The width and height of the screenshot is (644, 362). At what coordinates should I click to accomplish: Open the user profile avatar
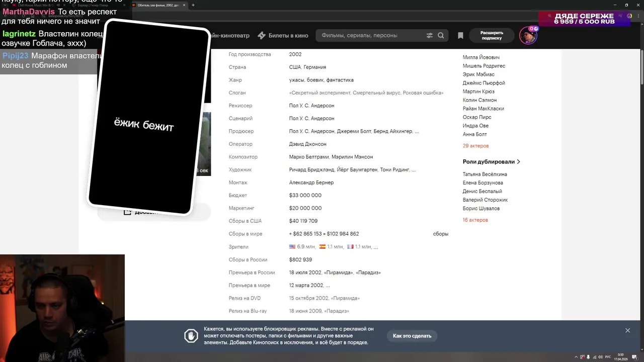click(x=528, y=36)
